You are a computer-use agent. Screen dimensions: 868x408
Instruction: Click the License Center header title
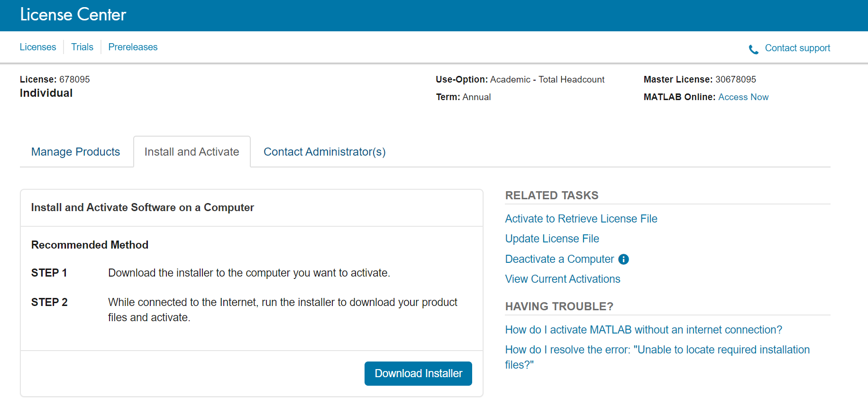73,15
